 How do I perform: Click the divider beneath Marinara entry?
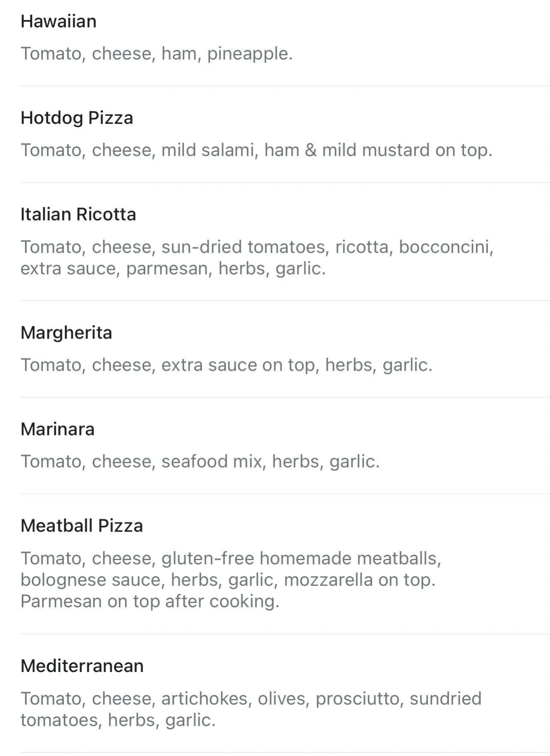285,494
